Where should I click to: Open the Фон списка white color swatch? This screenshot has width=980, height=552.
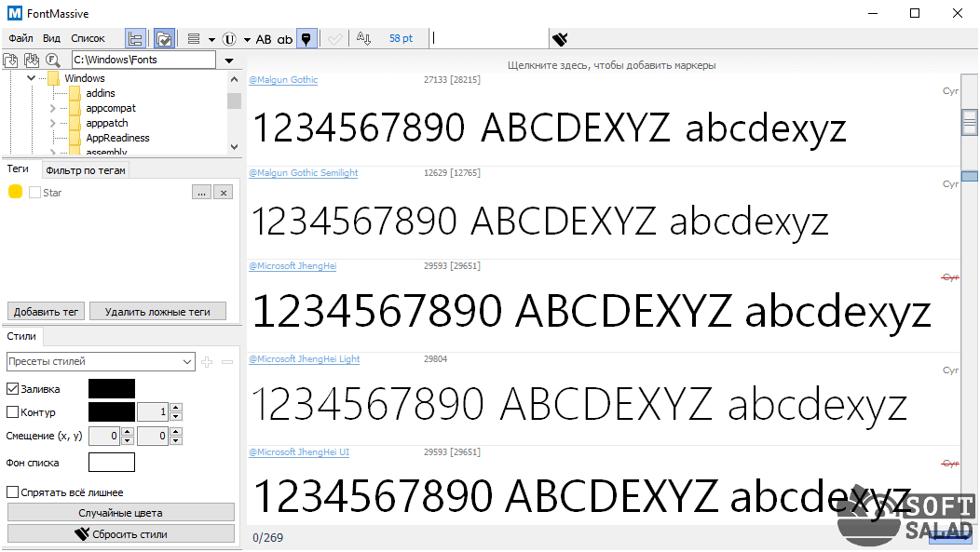(111, 463)
